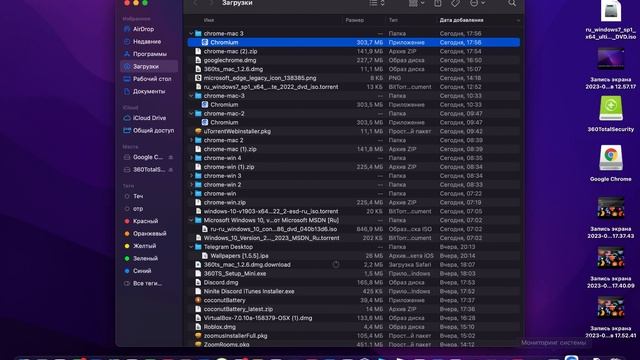
Task: Open the list view switcher in the toolbar
Action: (377, 3)
